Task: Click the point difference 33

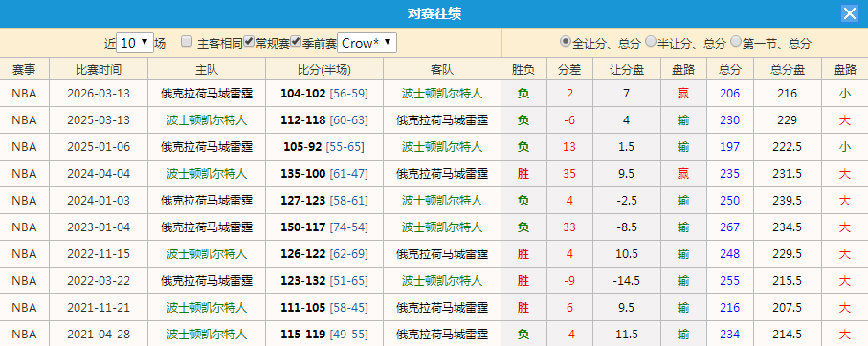Action: click(569, 227)
